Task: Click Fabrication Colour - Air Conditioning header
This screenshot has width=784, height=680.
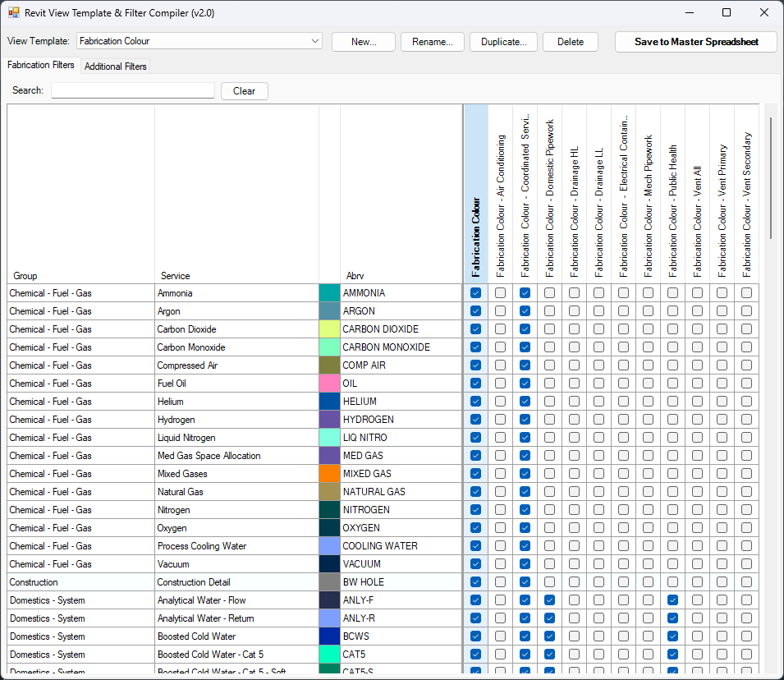Action: point(500,194)
